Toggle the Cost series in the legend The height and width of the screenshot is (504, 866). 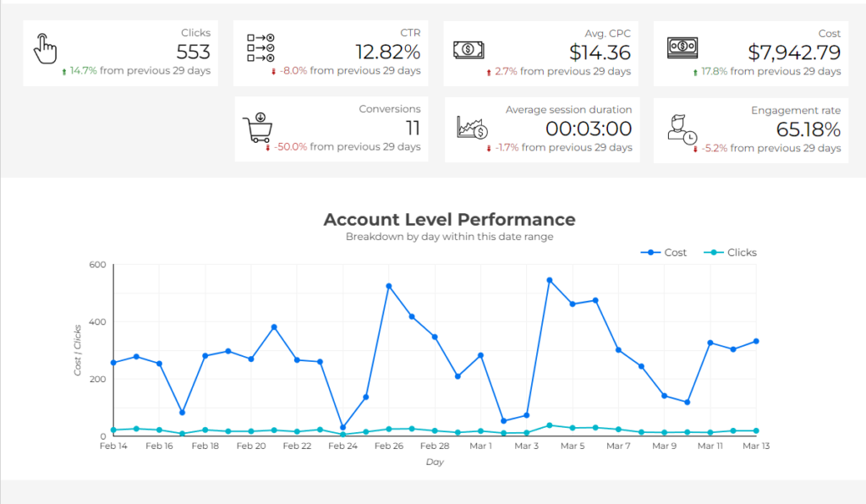coord(663,252)
